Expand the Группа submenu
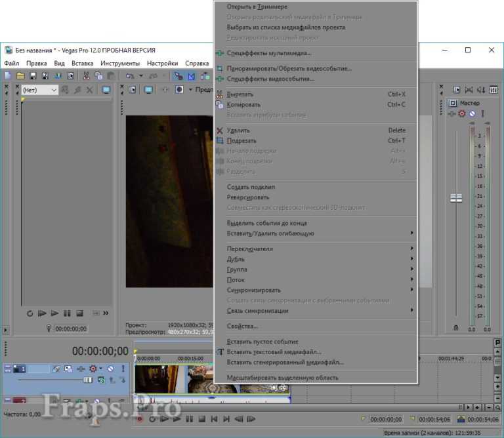Screen dimensions: 504x438 (411, 269)
